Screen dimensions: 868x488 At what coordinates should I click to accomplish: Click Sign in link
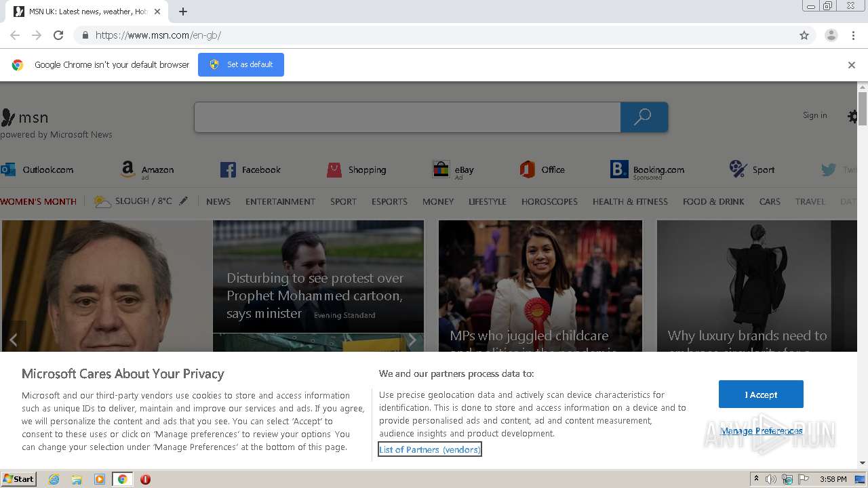pos(814,115)
